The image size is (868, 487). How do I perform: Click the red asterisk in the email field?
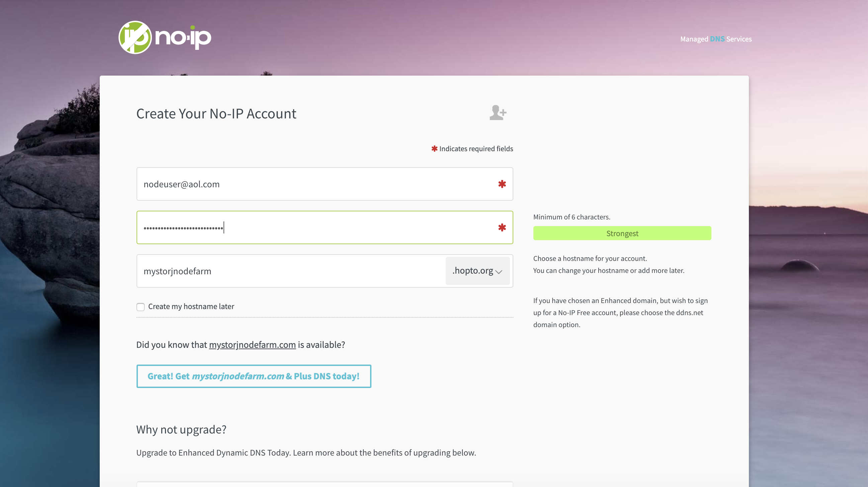(x=502, y=184)
